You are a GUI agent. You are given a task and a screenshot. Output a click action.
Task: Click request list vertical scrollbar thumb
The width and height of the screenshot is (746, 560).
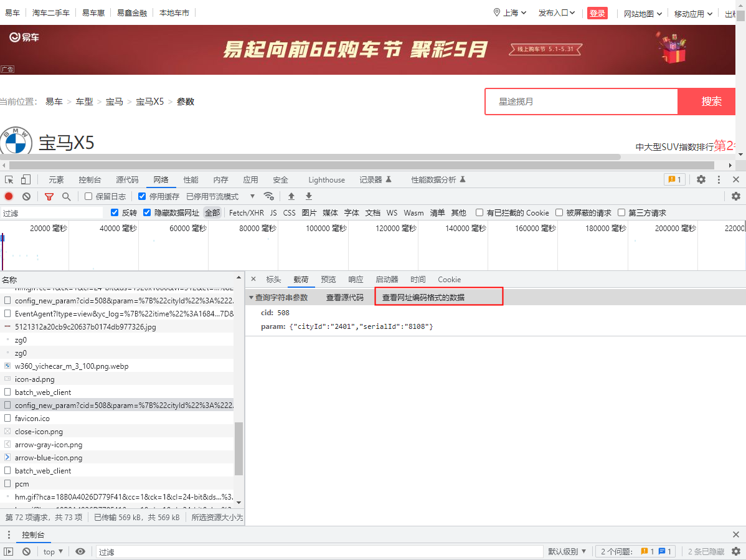coord(239,448)
